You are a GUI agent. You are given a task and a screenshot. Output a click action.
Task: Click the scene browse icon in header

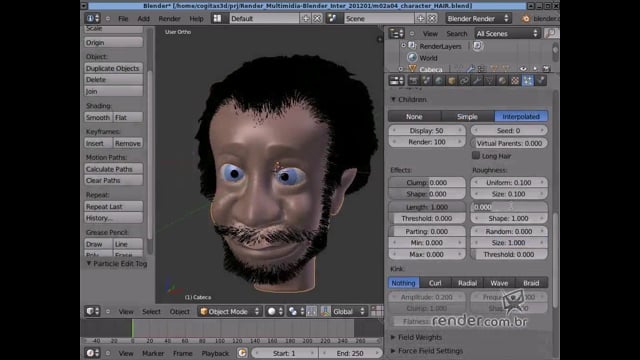pyautogui.click(x=332, y=18)
